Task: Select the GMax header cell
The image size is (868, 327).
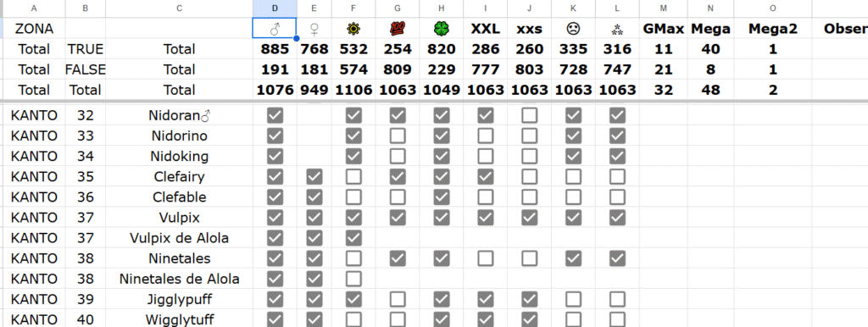Action: pyautogui.click(x=663, y=28)
